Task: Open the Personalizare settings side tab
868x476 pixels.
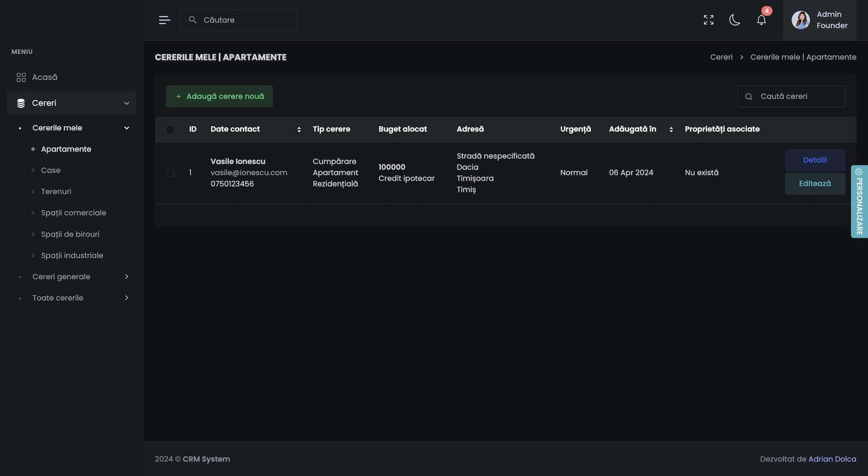Action: click(859, 201)
